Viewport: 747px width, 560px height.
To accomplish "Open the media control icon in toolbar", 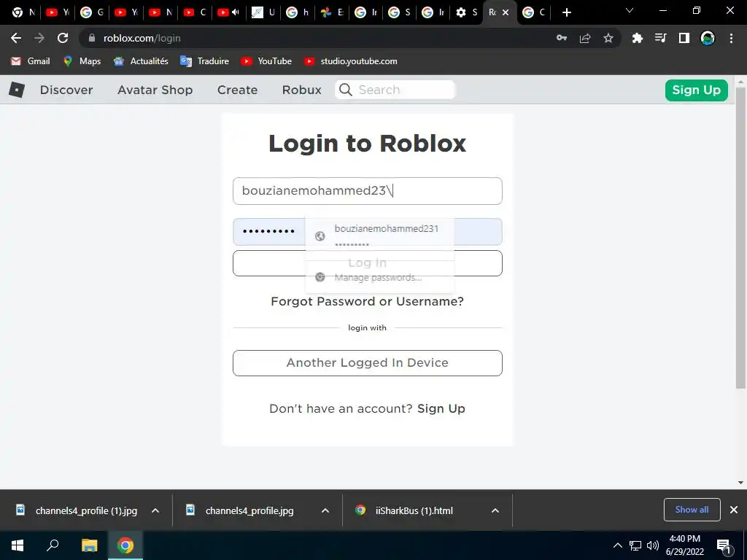I will click(x=661, y=38).
